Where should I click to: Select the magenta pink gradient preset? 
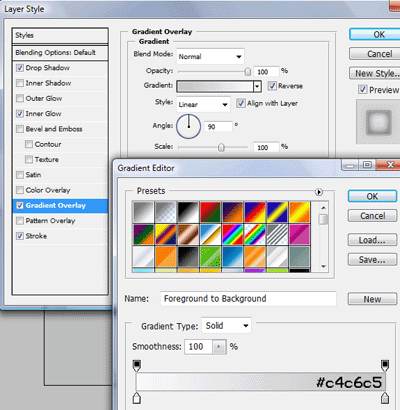[300, 234]
